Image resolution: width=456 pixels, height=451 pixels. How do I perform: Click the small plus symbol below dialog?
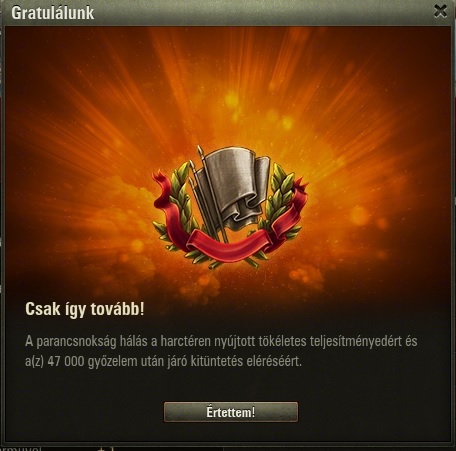coord(102,448)
